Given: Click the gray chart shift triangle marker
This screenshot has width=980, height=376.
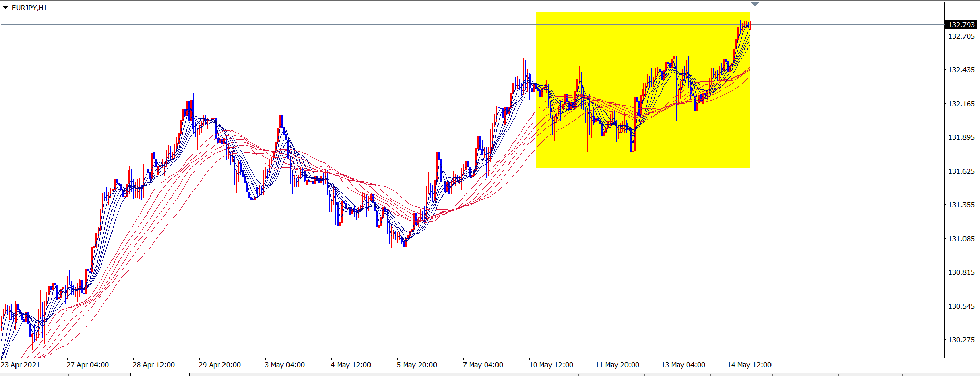Looking at the screenshot, I should coord(754,4).
